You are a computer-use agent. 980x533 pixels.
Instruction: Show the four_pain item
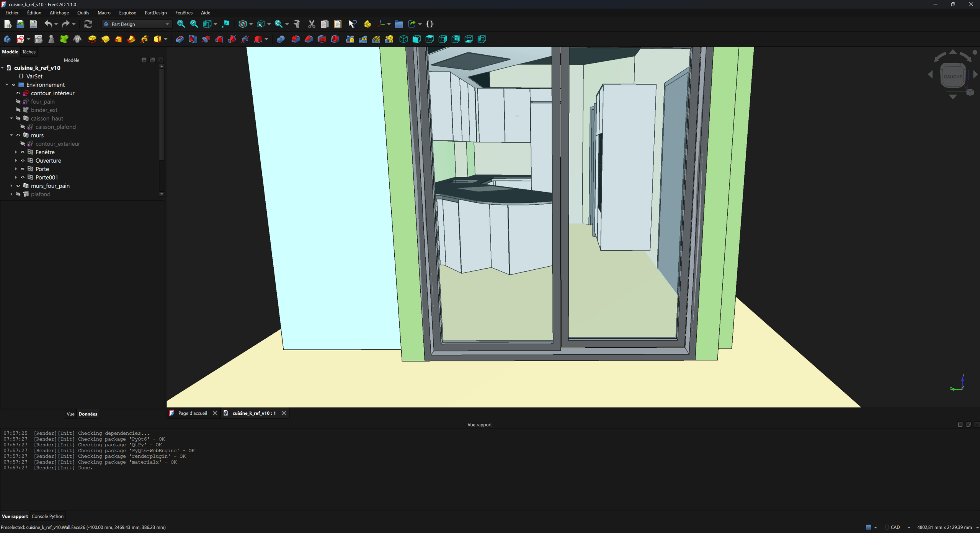[x=18, y=102]
